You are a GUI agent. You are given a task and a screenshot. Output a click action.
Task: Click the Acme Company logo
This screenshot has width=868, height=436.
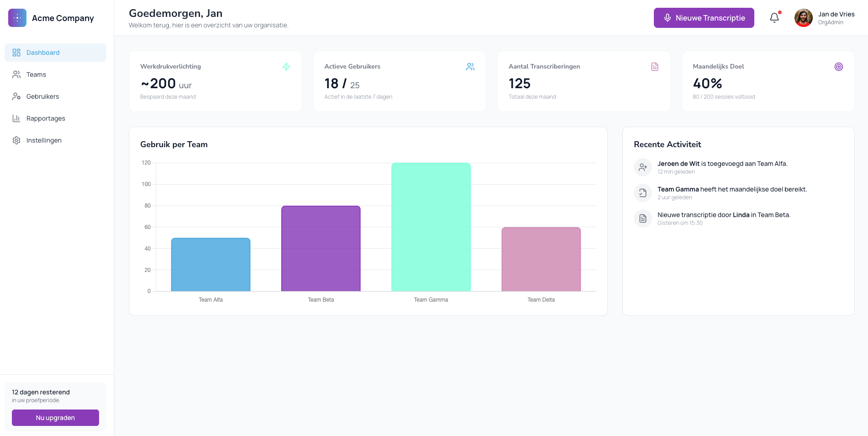click(17, 17)
